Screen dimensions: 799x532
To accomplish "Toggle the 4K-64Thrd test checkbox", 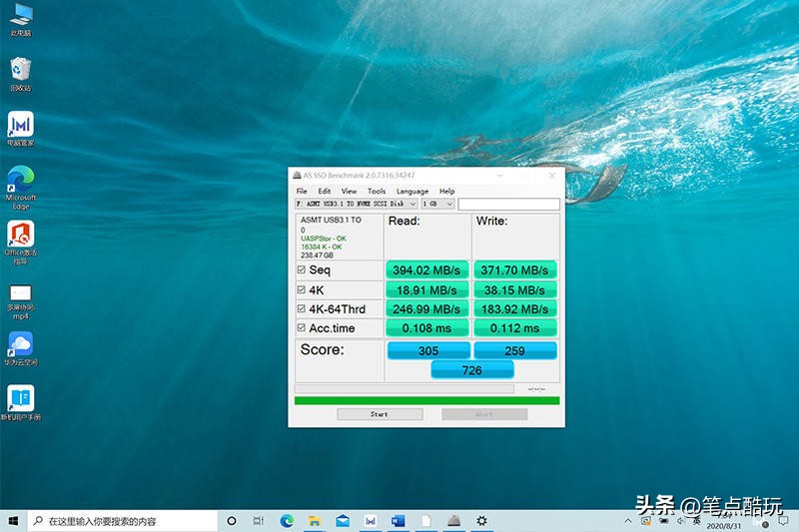I will pos(302,309).
